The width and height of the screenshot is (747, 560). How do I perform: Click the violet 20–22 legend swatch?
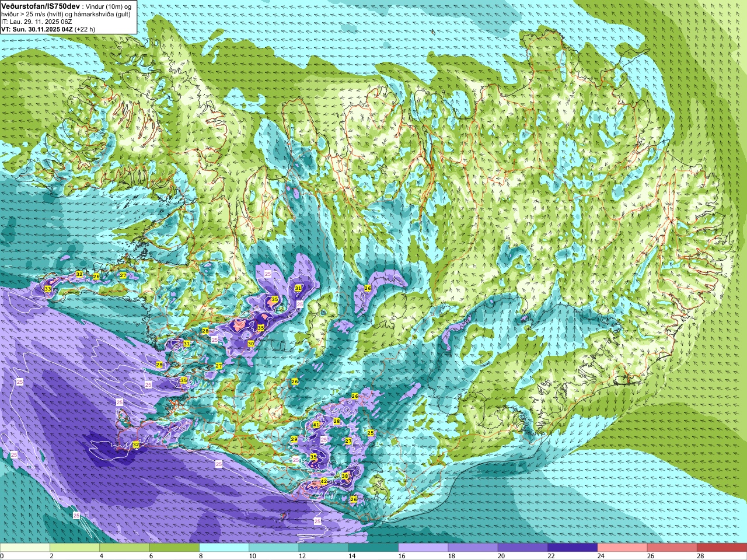[523, 548]
